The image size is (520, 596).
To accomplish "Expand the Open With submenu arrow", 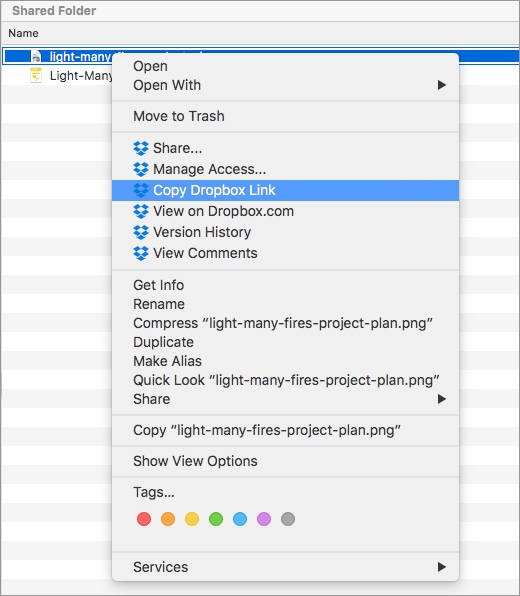I will [x=441, y=85].
